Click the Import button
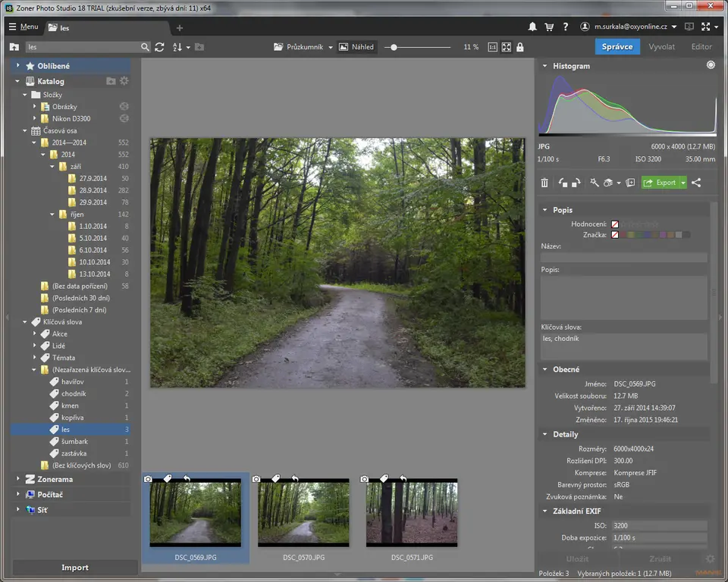728x582 pixels. click(75, 568)
